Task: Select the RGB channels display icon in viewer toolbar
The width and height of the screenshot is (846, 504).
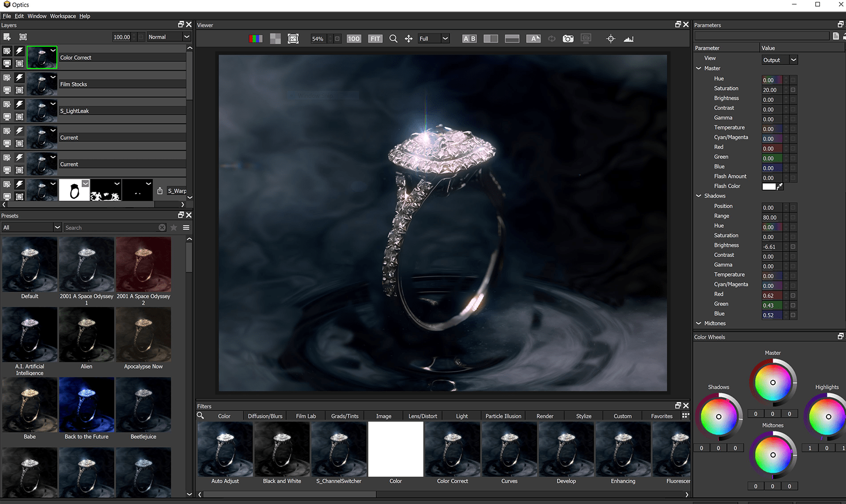Action: [x=256, y=38]
